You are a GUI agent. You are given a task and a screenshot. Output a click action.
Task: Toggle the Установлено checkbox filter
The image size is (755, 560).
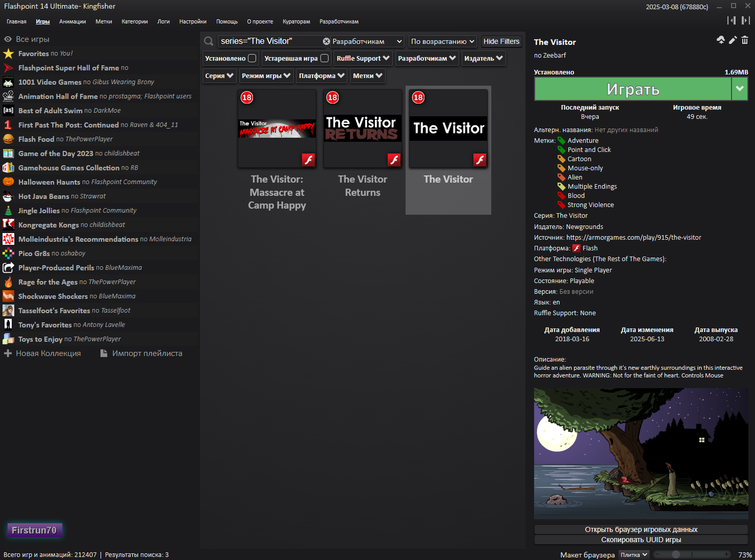[252, 58]
